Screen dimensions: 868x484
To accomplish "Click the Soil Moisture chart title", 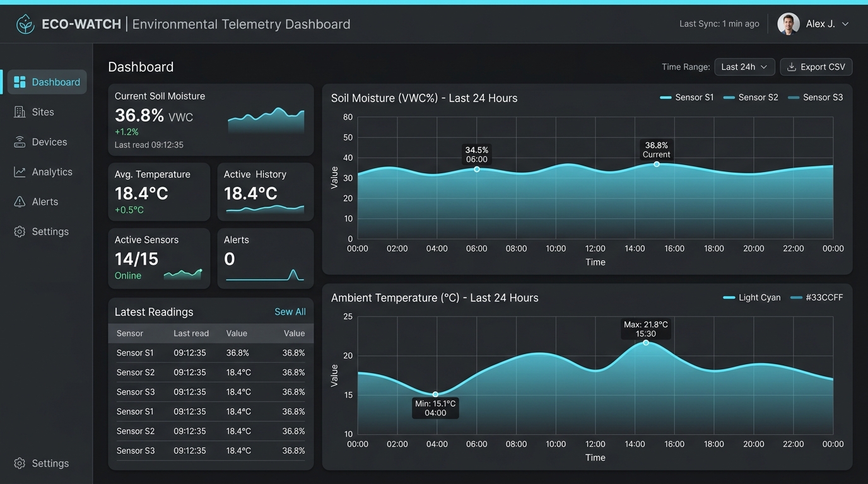I will click(x=424, y=98).
